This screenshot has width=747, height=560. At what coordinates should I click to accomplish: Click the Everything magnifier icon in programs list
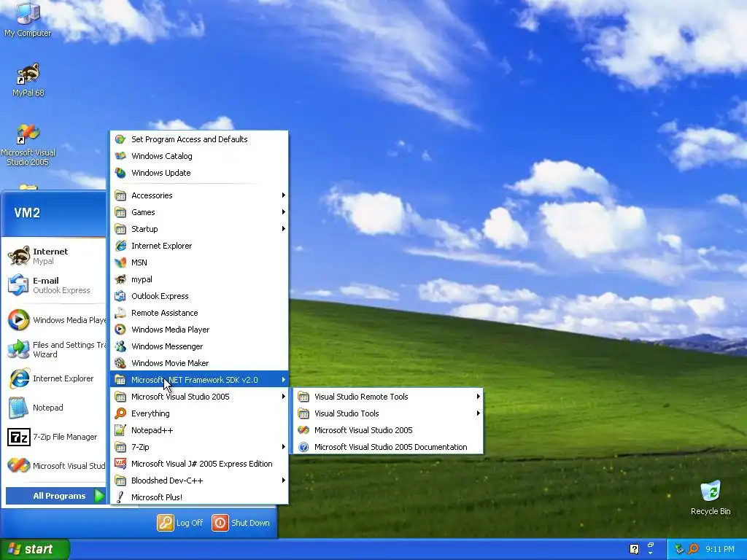(x=120, y=413)
